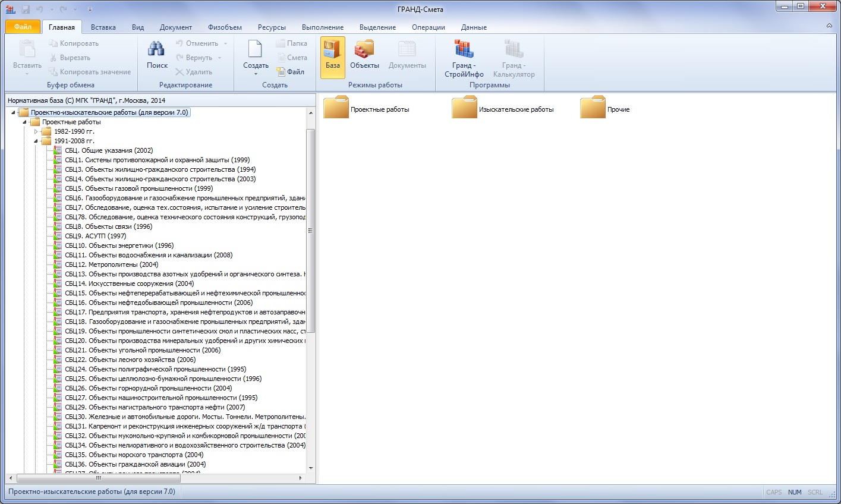Select 'СБЦ12. Метрополитены (2004)' in the tree
The width and height of the screenshot is (841, 504).
point(112,264)
